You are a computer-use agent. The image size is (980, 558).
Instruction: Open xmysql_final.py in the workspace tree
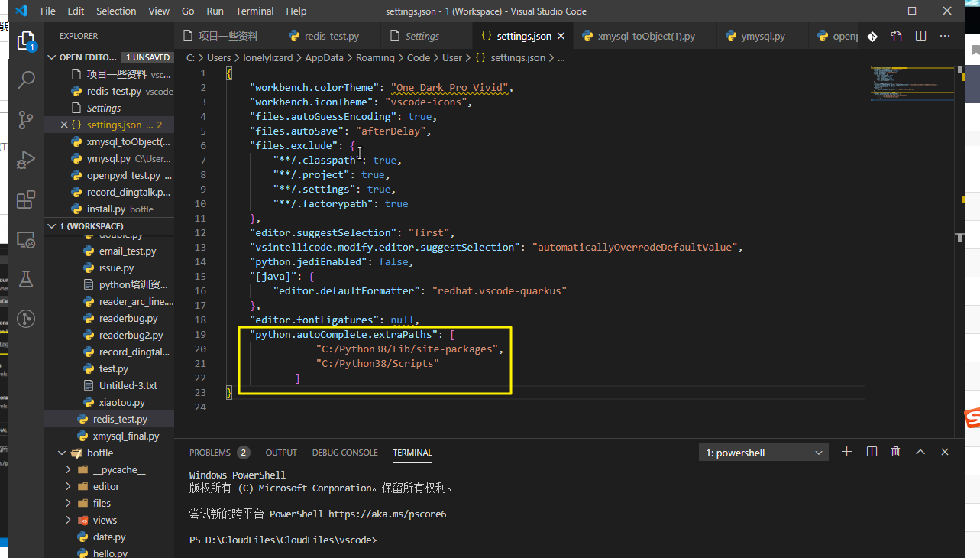tap(109, 436)
